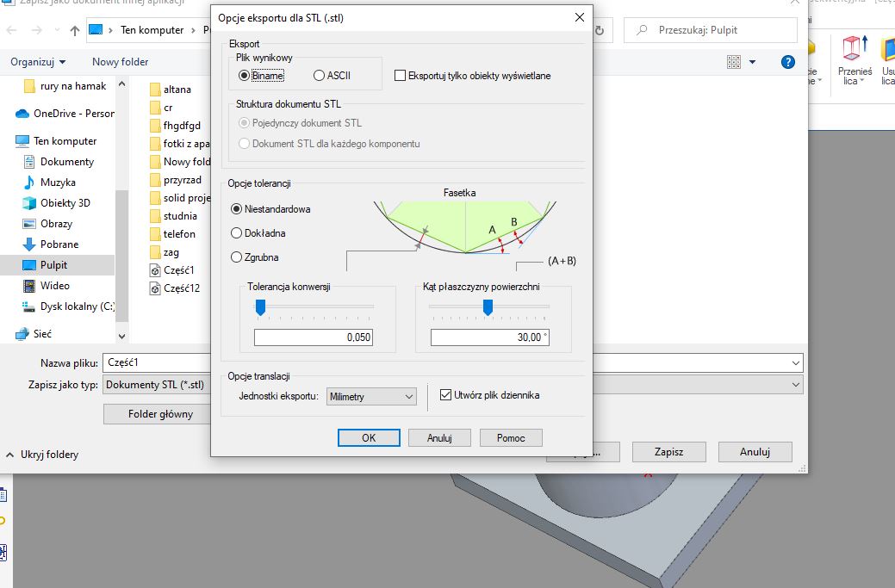Select the ASCII output radio button
Image resolution: width=895 pixels, height=588 pixels.
pos(320,76)
